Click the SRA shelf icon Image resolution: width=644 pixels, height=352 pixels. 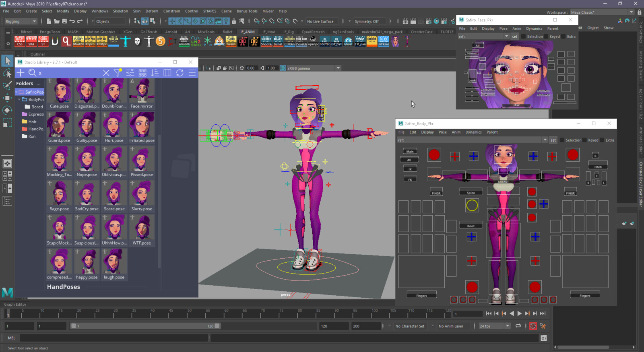[x=31, y=41]
